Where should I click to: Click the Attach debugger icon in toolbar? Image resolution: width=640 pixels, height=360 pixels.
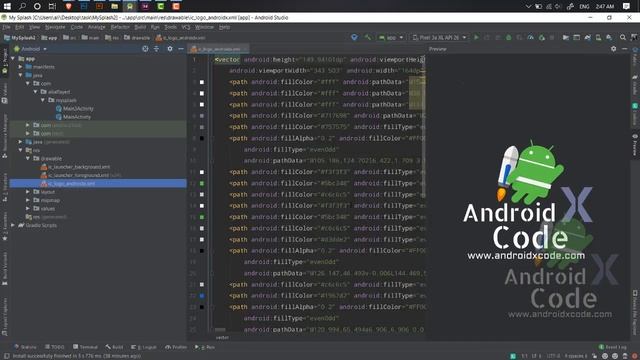click(542, 38)
